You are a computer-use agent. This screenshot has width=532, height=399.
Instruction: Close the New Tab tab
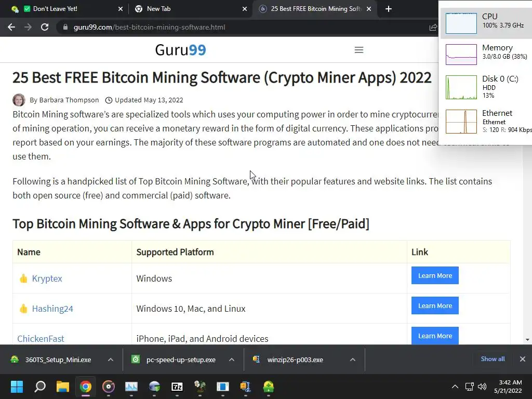coord(245,9)
